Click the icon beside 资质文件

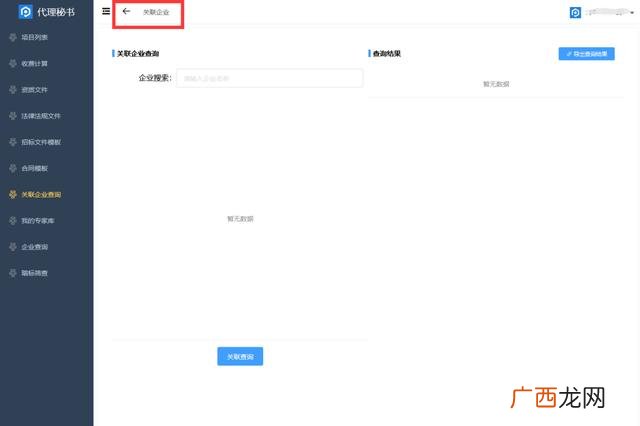tap(13, 90)
